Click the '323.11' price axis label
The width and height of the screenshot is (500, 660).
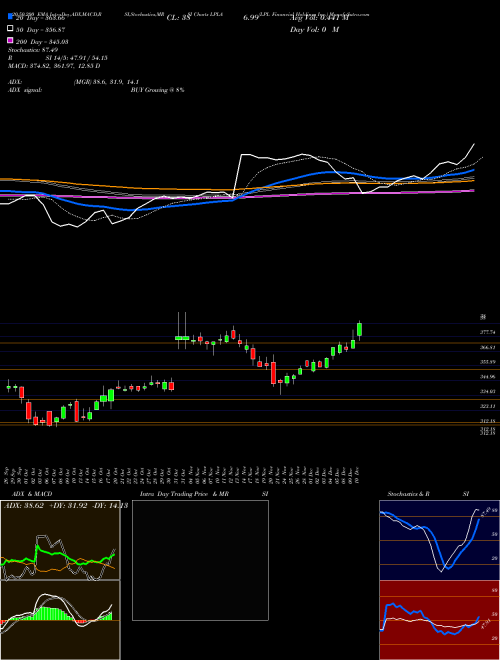click(487, 406)
